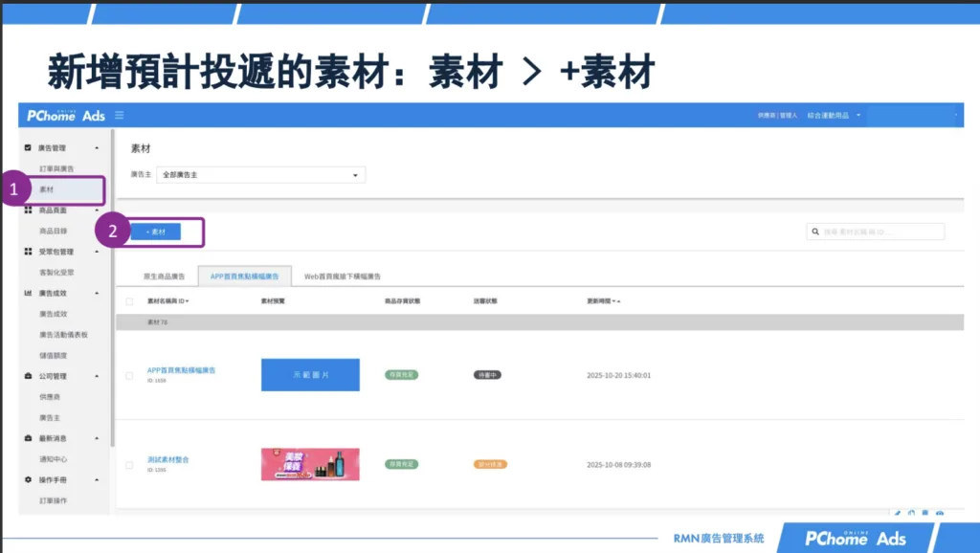Image resolution: width=980 pixels, height=553 pixels.
Task: Switch to the Web首頁魔披下橫幅廣告 tab
Action: pyautogui.click(x=342, y=276)
